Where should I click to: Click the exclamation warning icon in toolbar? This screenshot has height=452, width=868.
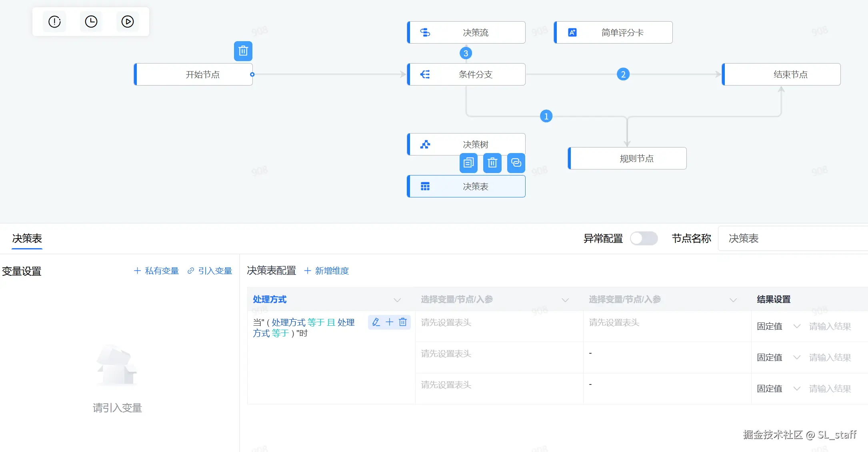54,22
